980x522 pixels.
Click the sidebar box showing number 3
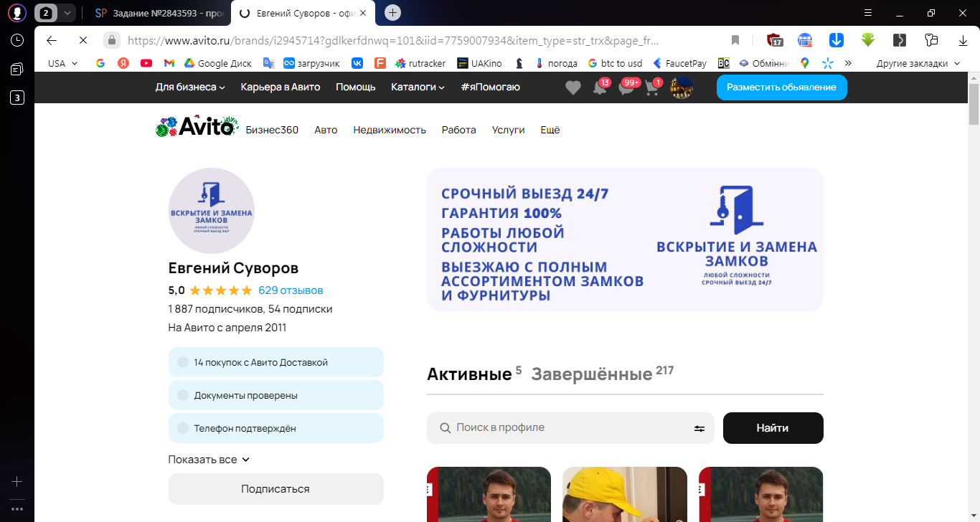(x=17, y=98)
